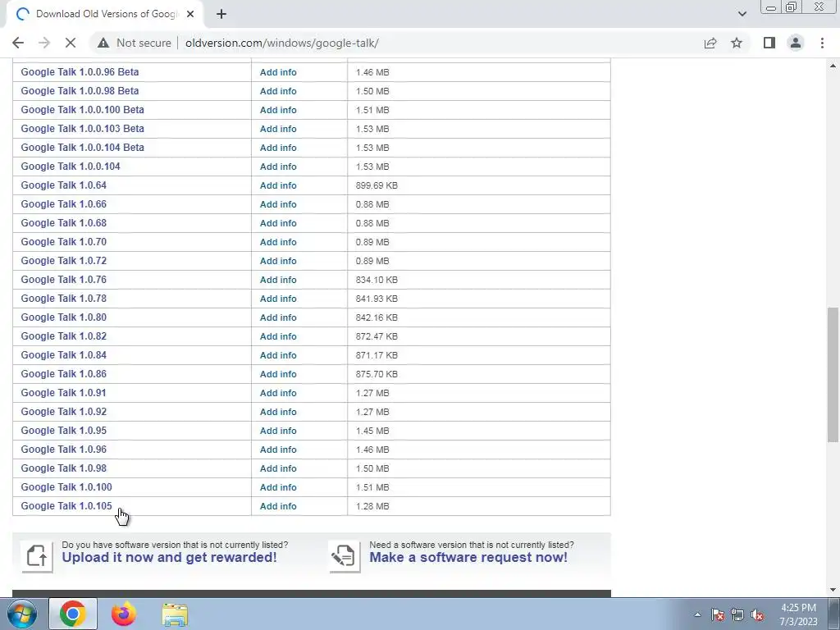Screen dimensions: 840x630
Task: Open Upload it now and get rewarded
Action: (169, 557)
